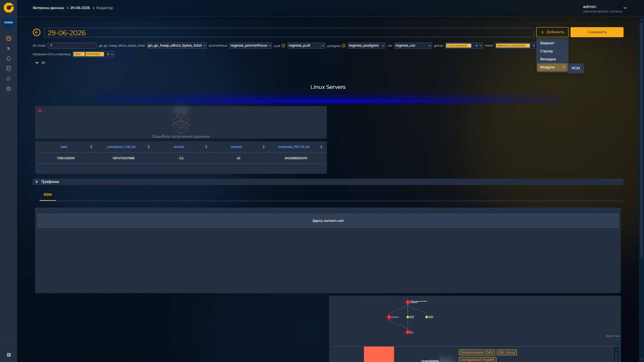Click the OS: Linux tag
The image size is (644, 362).
tap(506, 353)
